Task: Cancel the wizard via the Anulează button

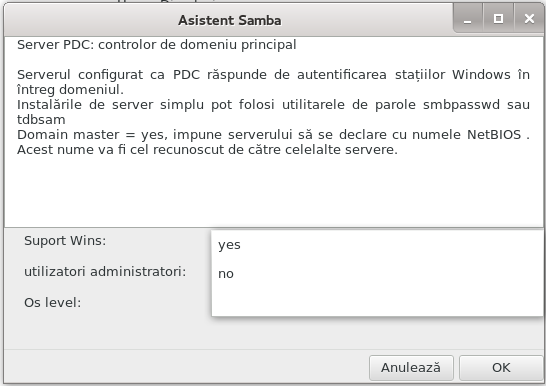Action: point(411,368)
